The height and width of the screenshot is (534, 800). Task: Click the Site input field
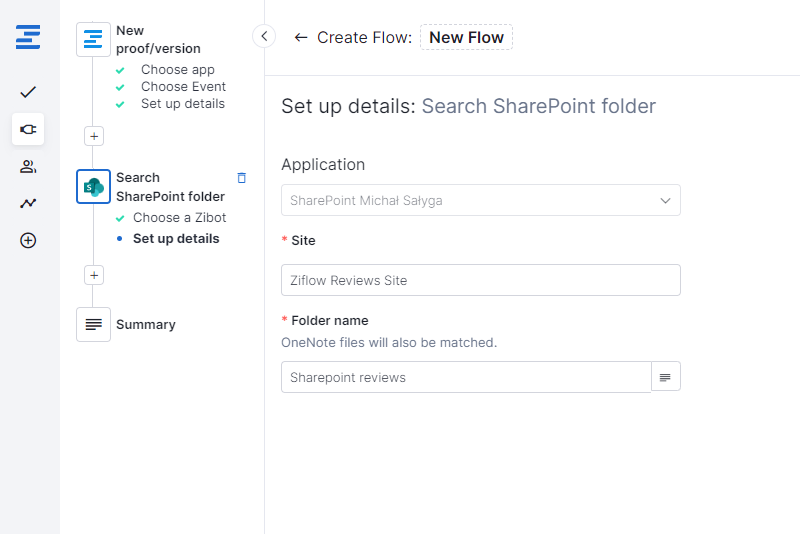coord(480,280)
